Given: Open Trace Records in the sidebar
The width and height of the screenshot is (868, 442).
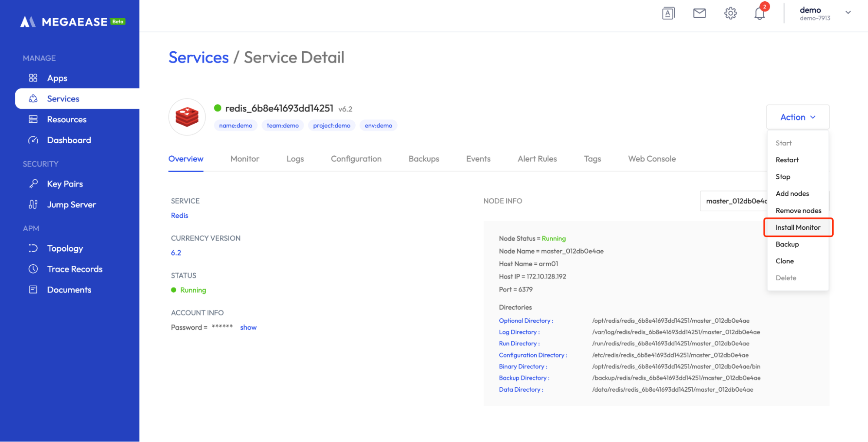Looking at the screenshot, I should point(75,269).
